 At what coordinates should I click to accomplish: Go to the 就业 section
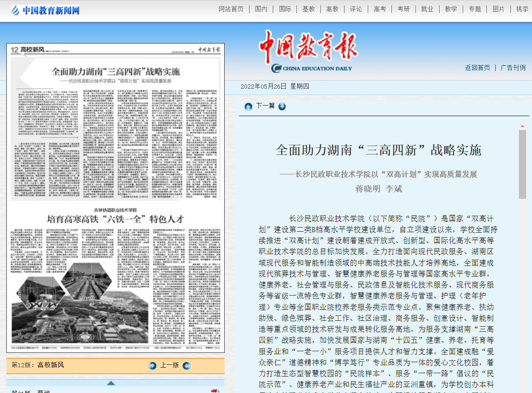(x=427, y=9)
